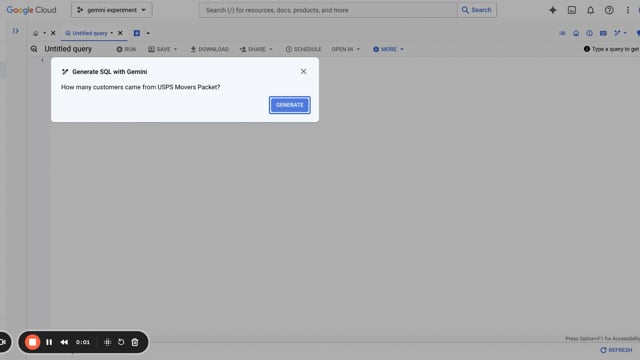Click REFRESH at the bottom right

point(616,350)
